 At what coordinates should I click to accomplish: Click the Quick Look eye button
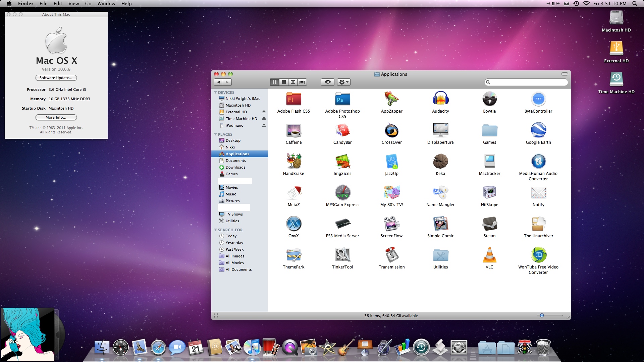[328, 82]
